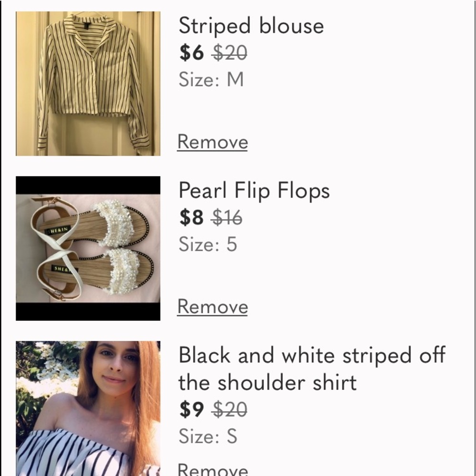Image resolution: width=476 pixels, height=476 pixels.
Task: Click the off-shoulder shirt's crossed-out $20 price
Action: [x=229, y=409]
